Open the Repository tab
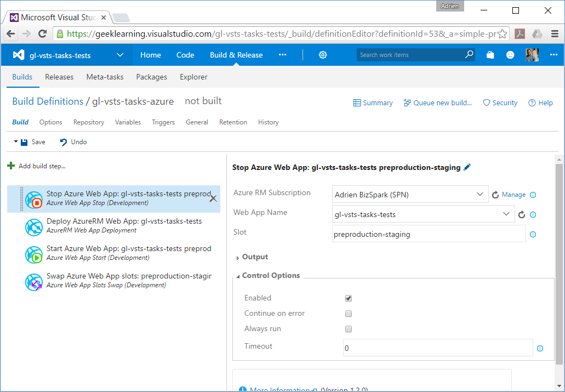This screenshot has width=565, height=392. (x=89, y=122)
